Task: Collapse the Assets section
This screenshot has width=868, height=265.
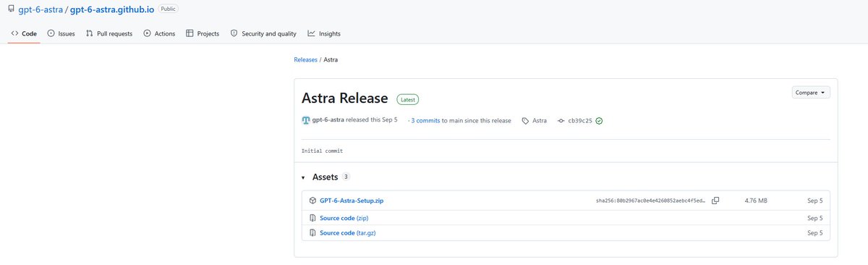Action: [x=303, y=177]
